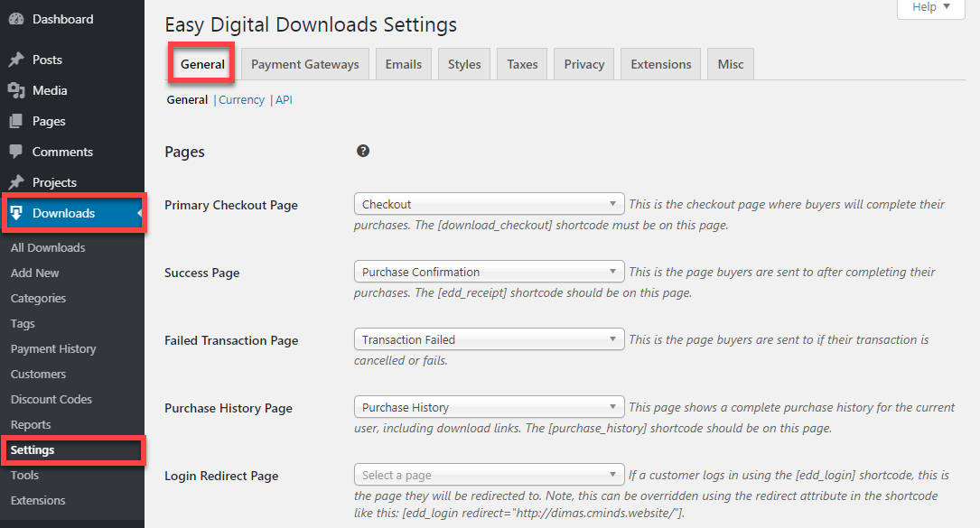Image resolution: width=980 pixels, height=528 pixels.
Task: Open the Login Redirect Page dropdown
Action: pos(489,475)
